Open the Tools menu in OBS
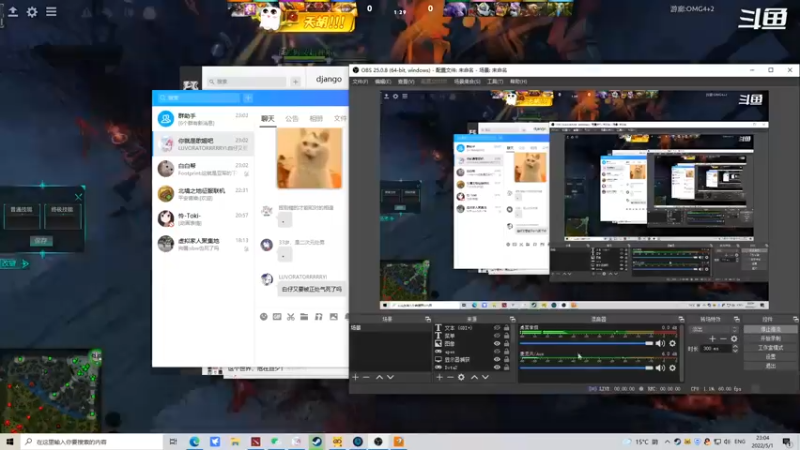This screenshot has height=450, width=800. coord(495,82)
